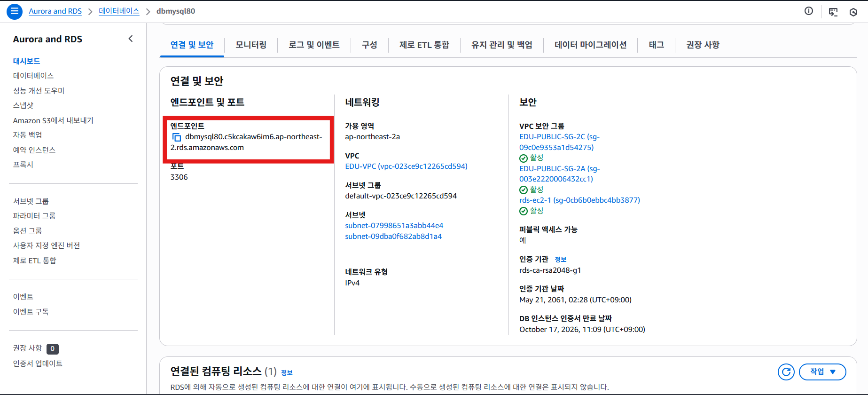Open 자동 백업 in the sidebar
868x395 pixels.
[x=27, y=135]
